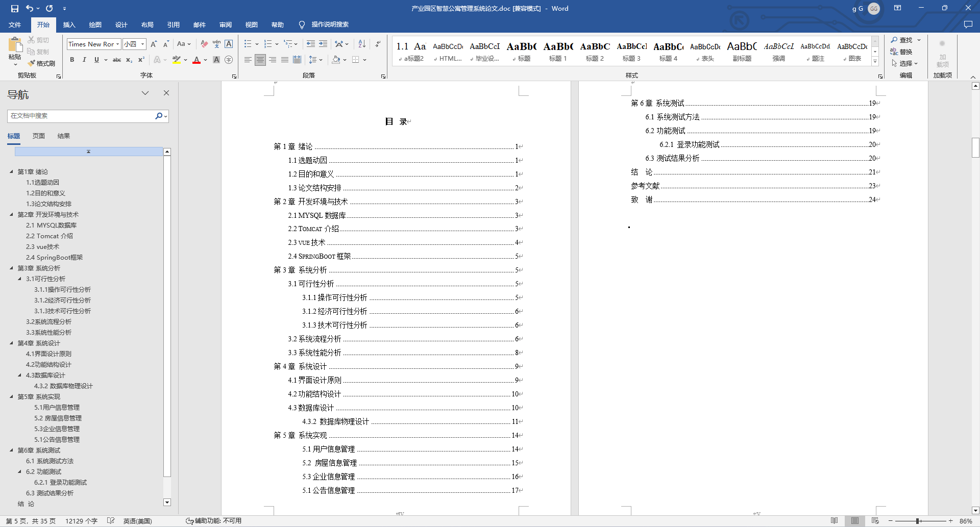The width and height of the screenshot is (980, 527).
Task: Switch to Read Mode view in status bar
Action: tap(834, 521)
